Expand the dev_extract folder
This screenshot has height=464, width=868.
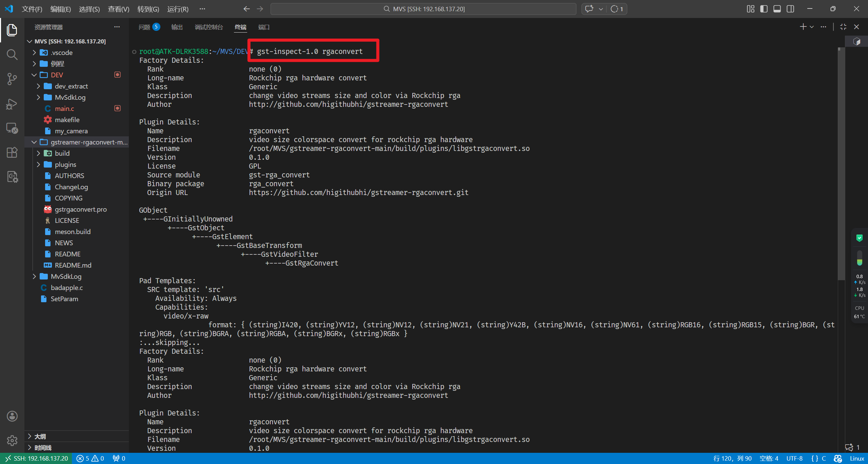[71, 86]
